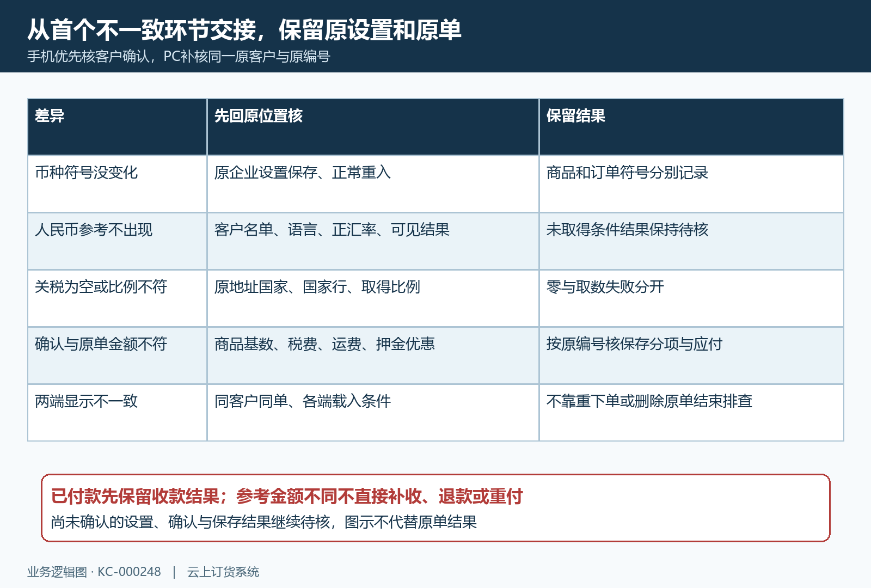This screenshot has height=588, width=871.
Task: Select the cell 同客户同单、各端载入条件
Action: coord(373,413)
